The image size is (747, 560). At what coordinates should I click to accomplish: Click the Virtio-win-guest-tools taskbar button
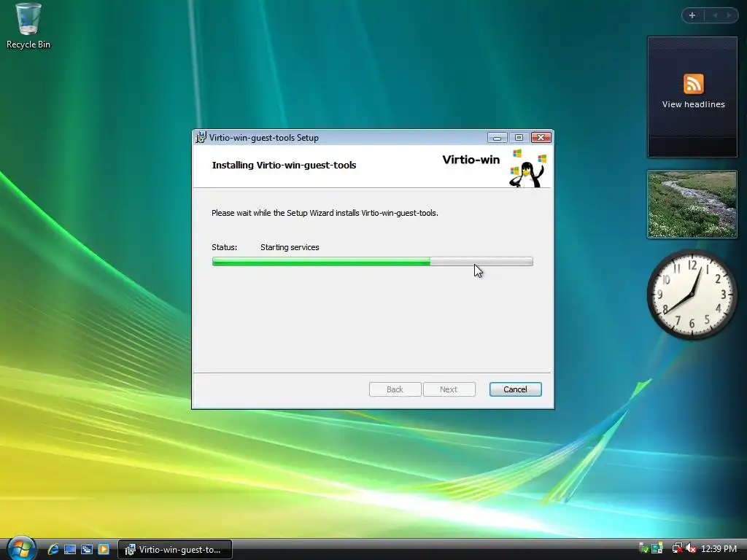(175, 550)
